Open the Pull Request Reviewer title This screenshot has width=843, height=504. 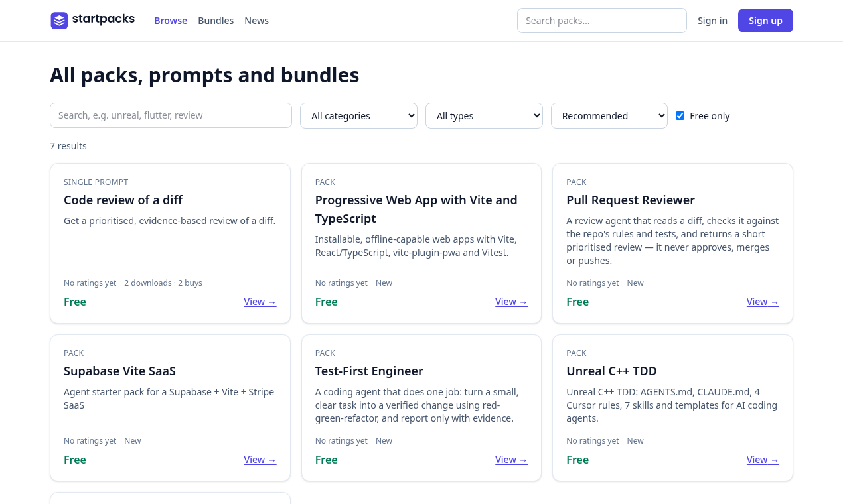[631, 200]
